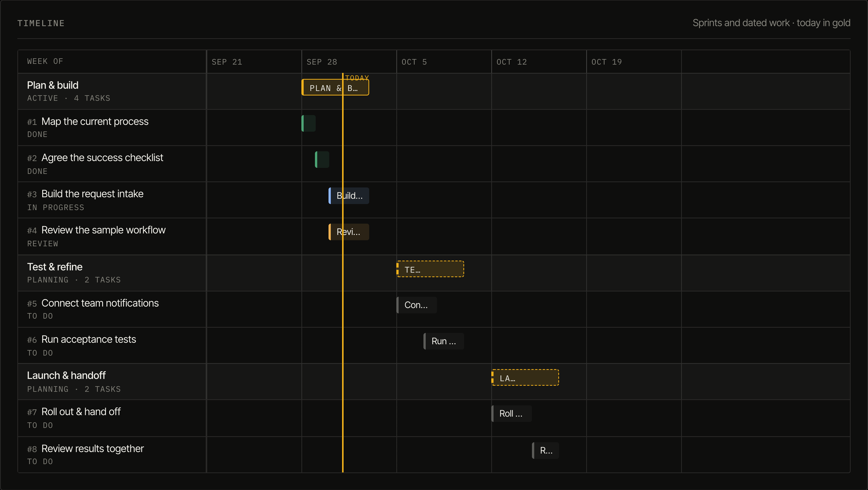The height and width of the screenshot is (490, 868).
Task: Click the dashed TE... sprint bar
Action: pyautogui.click(x=430, y=269)
